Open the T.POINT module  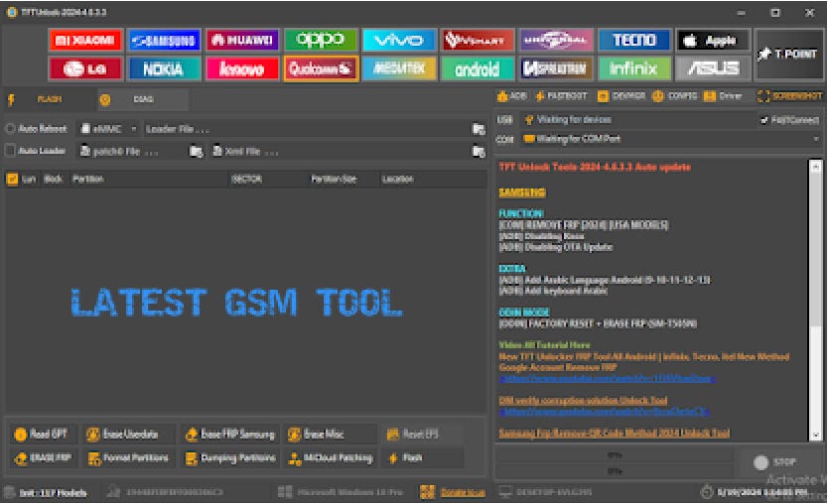pyautogui.click(x=788, y=54)
